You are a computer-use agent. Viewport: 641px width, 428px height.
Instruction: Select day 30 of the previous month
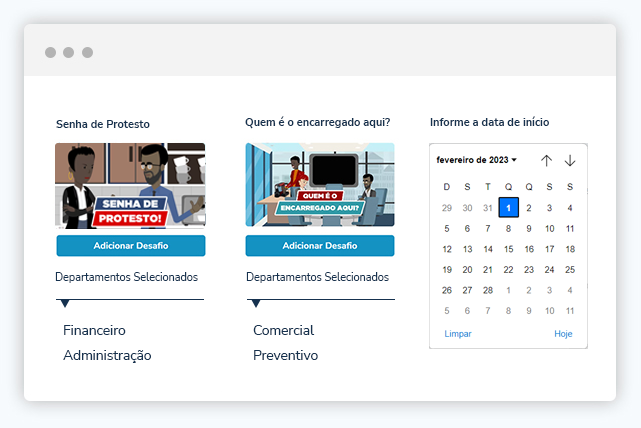[467, 208]
